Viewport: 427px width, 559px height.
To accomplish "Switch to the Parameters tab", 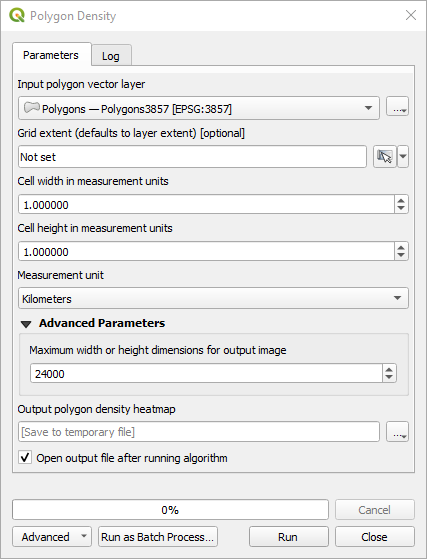I will (x=51, y=55).
